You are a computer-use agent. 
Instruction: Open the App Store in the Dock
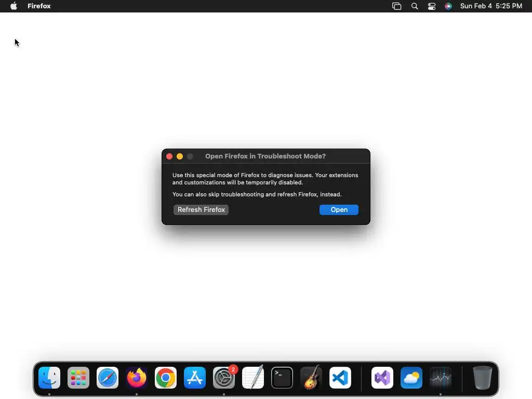195,378
